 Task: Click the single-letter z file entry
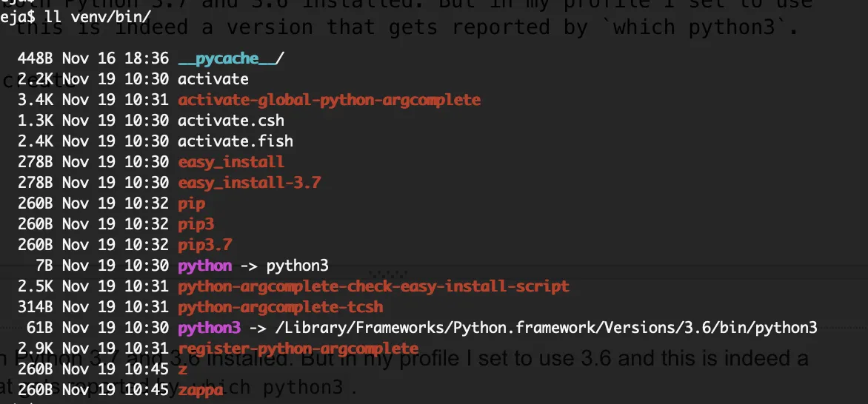pyautogui.click(x=182, y=368)
